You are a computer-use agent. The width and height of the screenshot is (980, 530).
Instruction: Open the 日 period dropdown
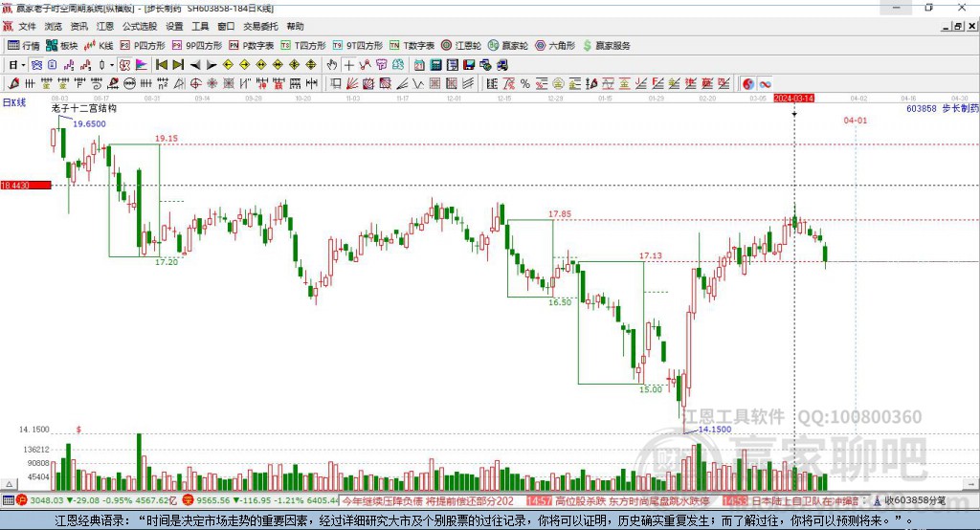pyautogui.click(x=17, y=65)
